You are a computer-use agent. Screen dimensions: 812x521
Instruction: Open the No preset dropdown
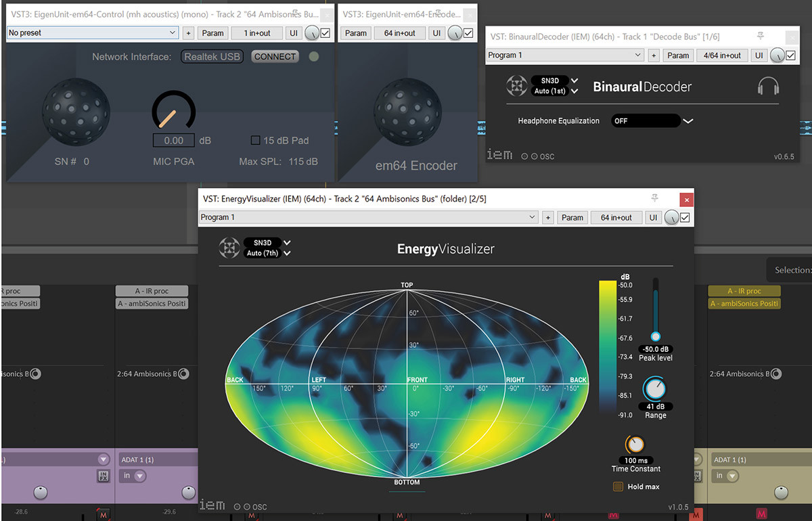click(92, 32)
